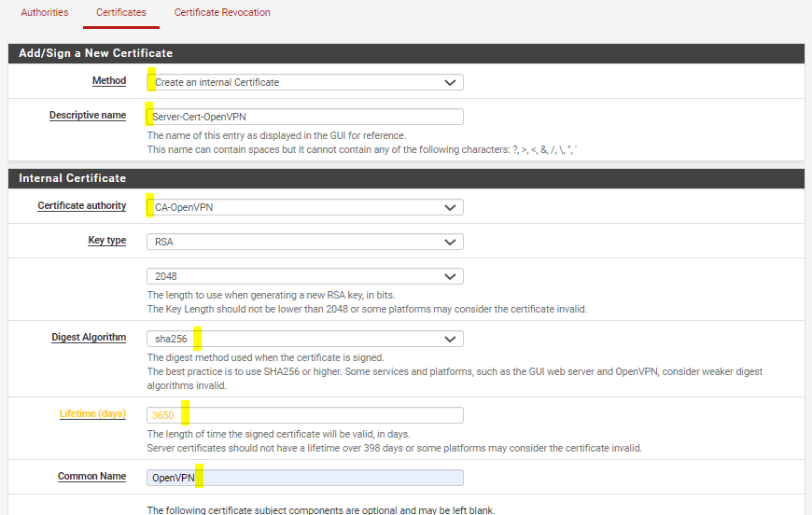Expand the Digest Algorithm sha256 dropdown
Image resolution: width=812 pixels, height=515 pixels.
click(305, 339)
